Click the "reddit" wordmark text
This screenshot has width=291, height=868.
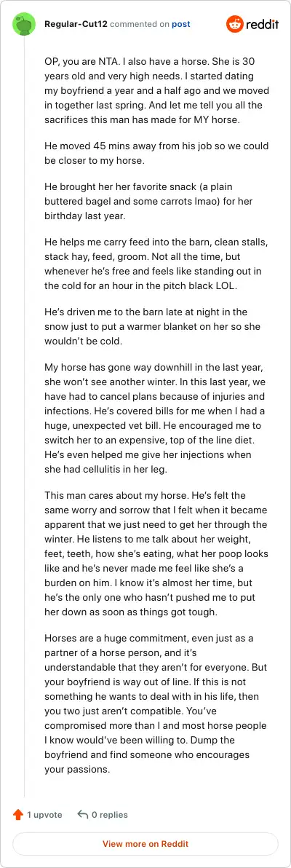262,25
